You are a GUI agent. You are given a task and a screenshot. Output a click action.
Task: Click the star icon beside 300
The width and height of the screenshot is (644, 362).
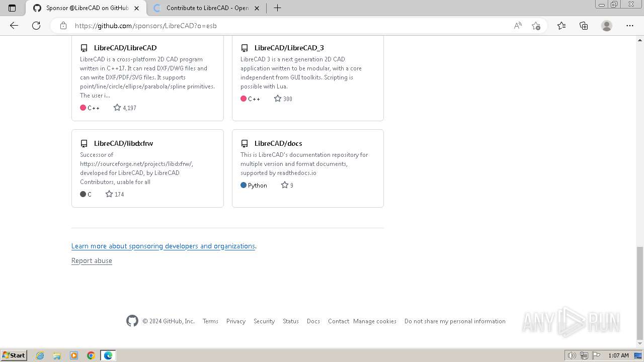[x=278, y=99]
